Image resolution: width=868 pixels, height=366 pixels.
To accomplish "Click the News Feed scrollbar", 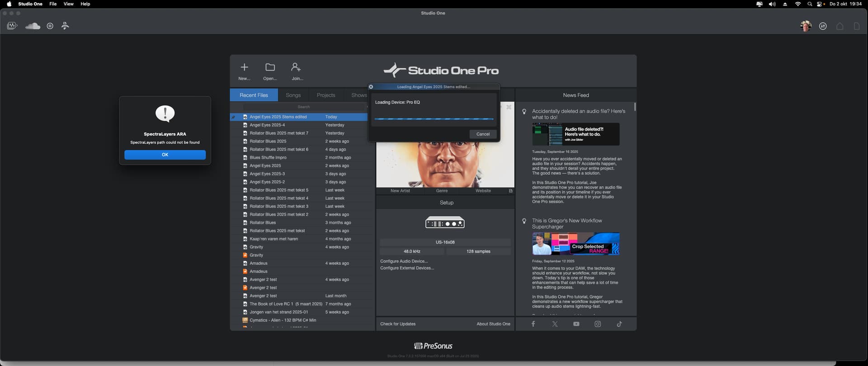I will point(635,107).
